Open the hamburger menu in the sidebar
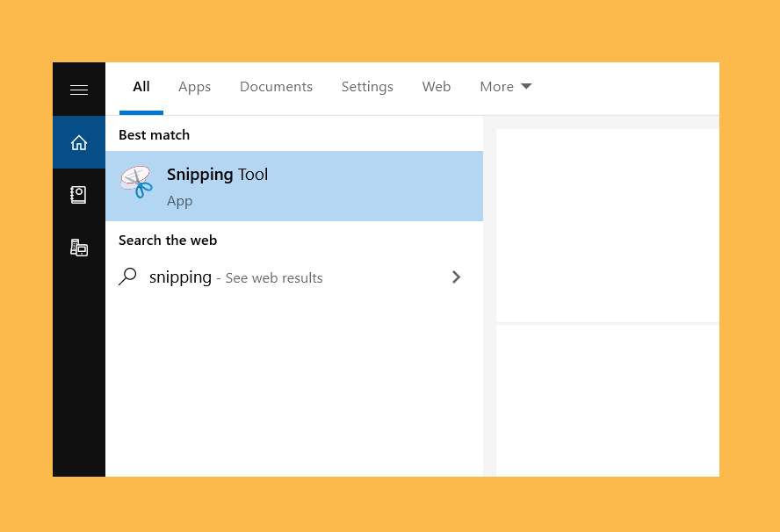780x532 pixels. (78, 90)
